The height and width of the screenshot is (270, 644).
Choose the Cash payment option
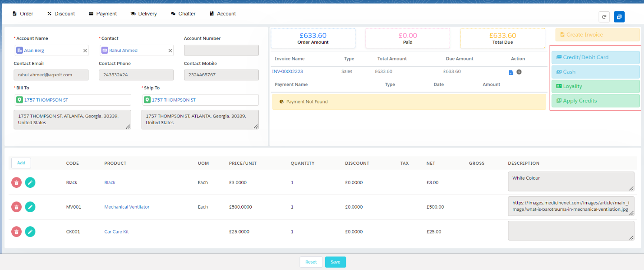[x=596, y=72]
